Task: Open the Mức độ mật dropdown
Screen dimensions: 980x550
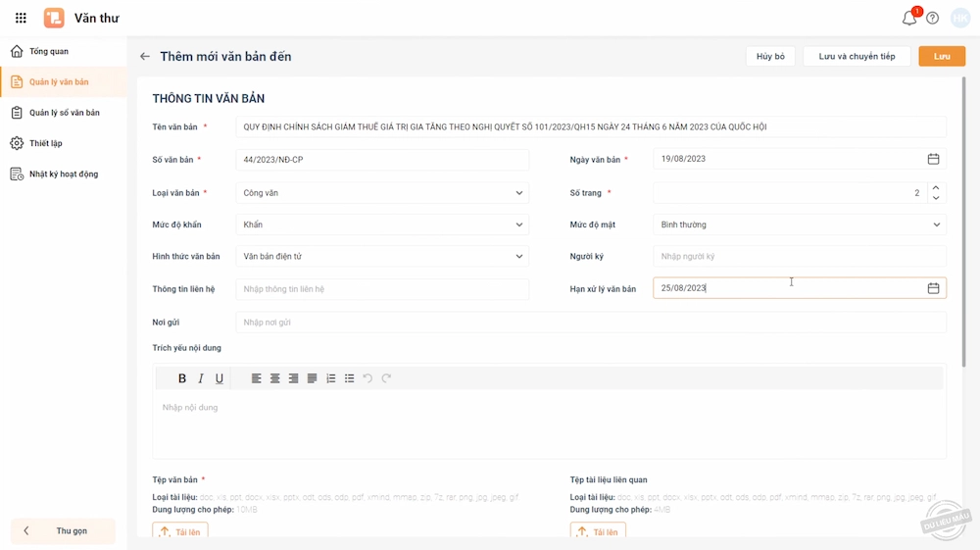Action: tap(800, 225)
